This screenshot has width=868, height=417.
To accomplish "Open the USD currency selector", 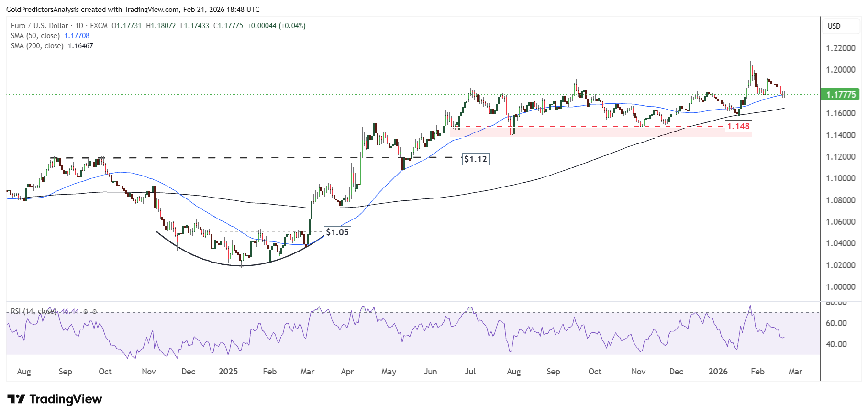I will (x=841, y=26).
